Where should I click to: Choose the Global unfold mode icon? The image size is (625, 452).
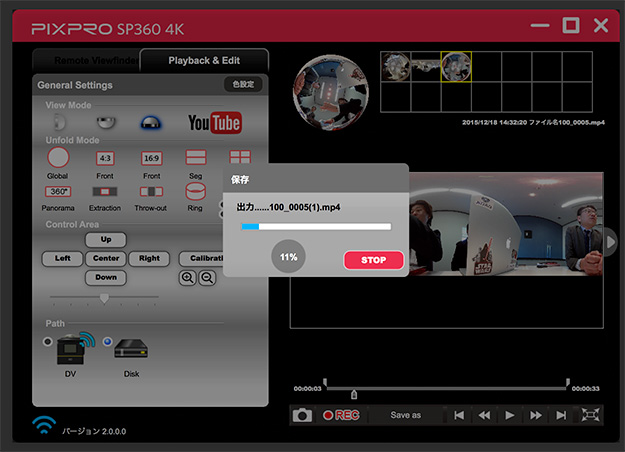(x=59, y=158)
